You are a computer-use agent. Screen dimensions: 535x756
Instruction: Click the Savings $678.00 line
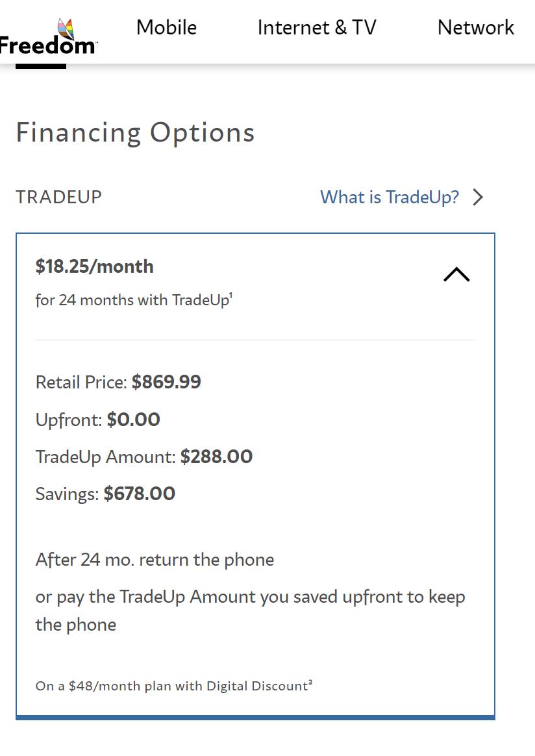pos(105,494)
